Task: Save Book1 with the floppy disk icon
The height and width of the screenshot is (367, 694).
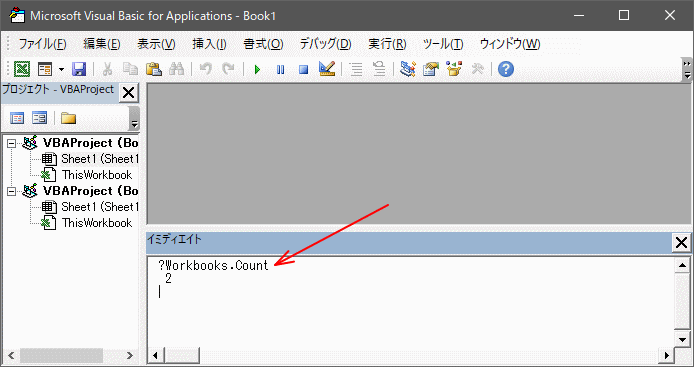Action: coord(79,69)
